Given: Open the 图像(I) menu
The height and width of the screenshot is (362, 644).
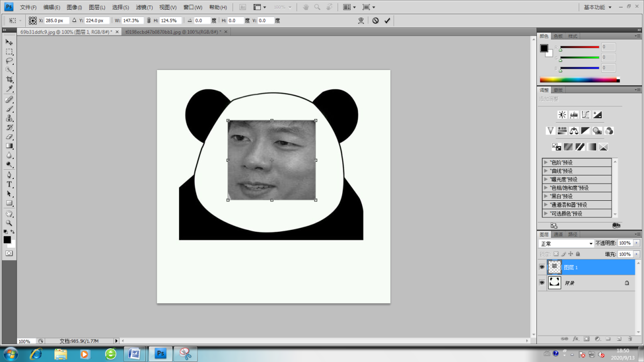Looking at the screenshot, I should click(74, 8).
